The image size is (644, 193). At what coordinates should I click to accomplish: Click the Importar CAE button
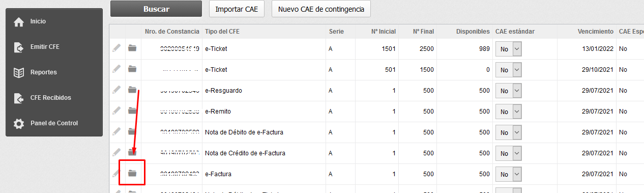pos(237,9)
